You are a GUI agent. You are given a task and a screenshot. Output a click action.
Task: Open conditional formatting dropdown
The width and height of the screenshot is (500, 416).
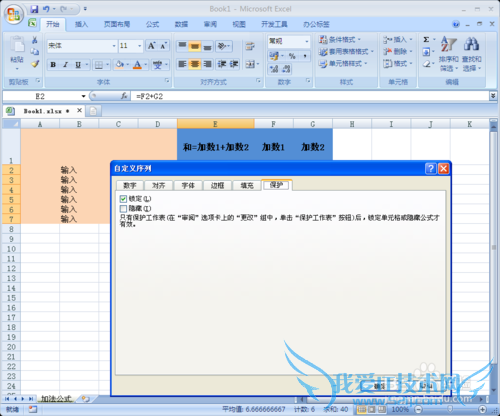(x=340, y=40)
